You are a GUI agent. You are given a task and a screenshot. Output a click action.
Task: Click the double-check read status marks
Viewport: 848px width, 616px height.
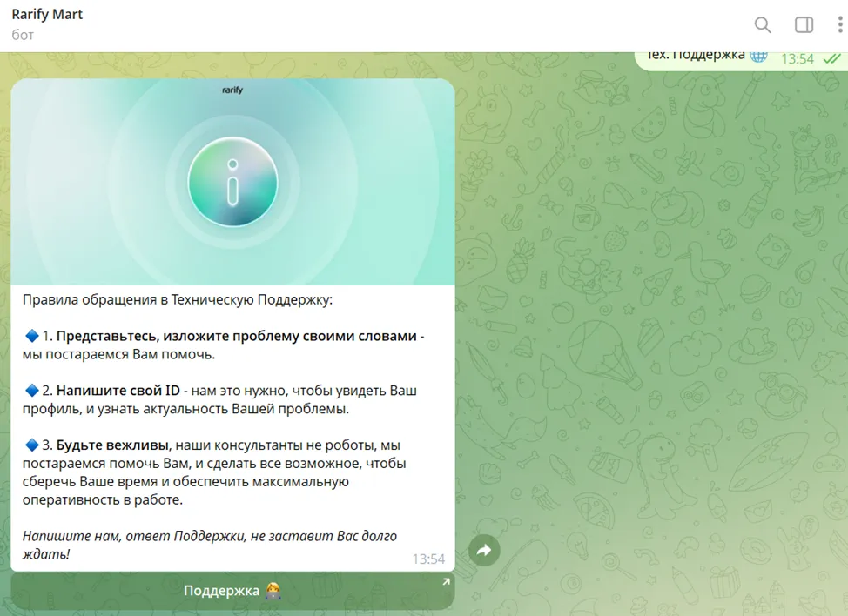[831, 58]
